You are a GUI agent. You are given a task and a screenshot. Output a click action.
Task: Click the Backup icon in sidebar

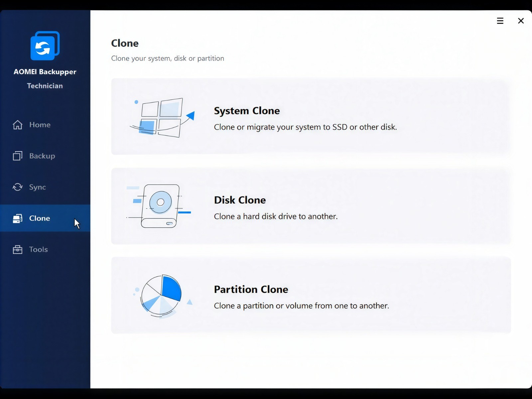tap(18, 156)
